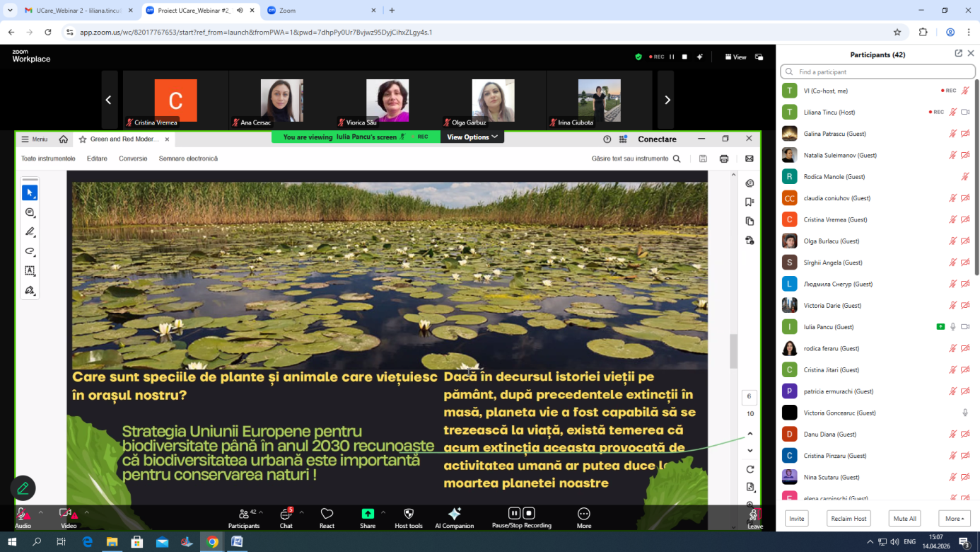This screenshot has height=552, width=980.
Task: Click the Invite button
Action: pyautogui.click(x=796, y=519)
